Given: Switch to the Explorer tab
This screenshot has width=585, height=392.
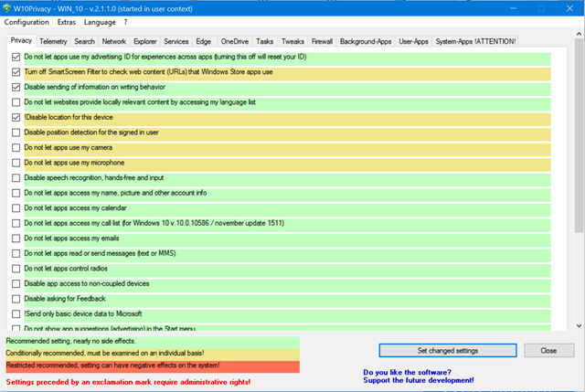Looking at the screenshot, I should (145, 41).
